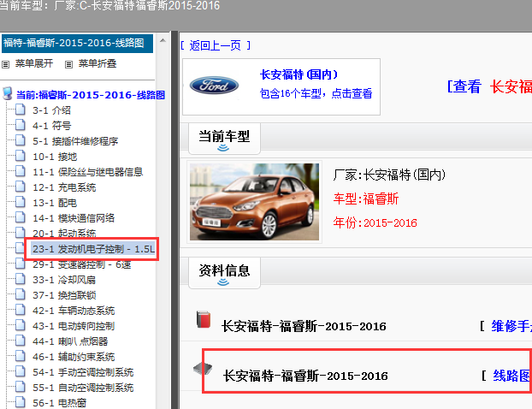The height and width of the screenshot is (409, 532).
Task: Open 5-1 接插件维修程序 item
Action: [75, 141]
